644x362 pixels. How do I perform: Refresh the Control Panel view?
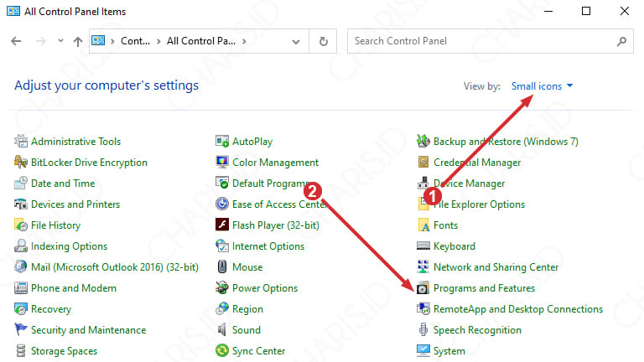pyautogui.click(x=323, y=41)
